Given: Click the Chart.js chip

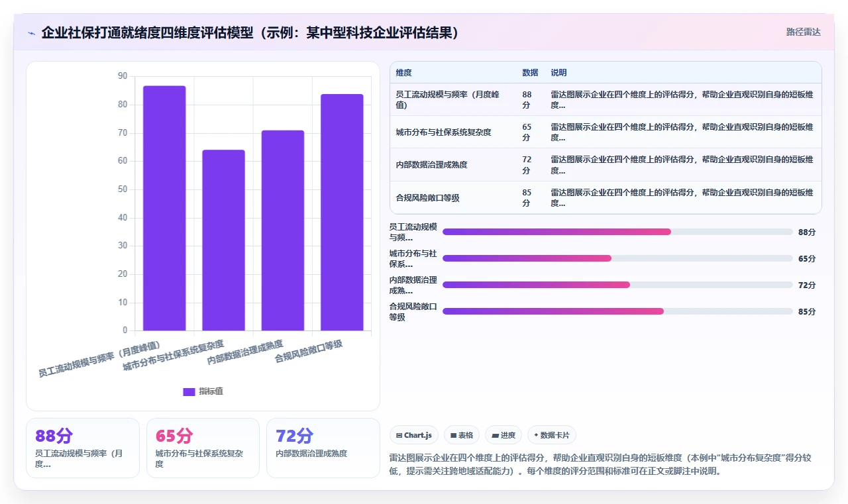Looking at the screenshot, I should (414, 435).
